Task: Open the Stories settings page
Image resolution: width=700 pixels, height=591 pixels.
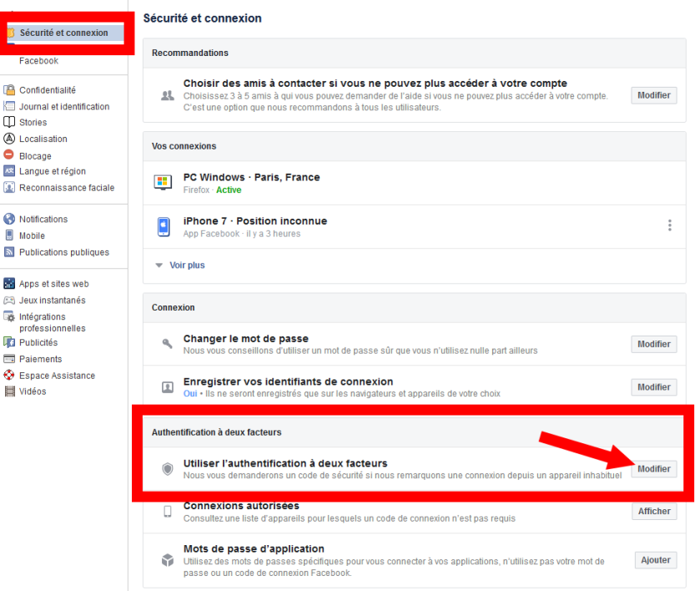Action: [x=33, y=122]
